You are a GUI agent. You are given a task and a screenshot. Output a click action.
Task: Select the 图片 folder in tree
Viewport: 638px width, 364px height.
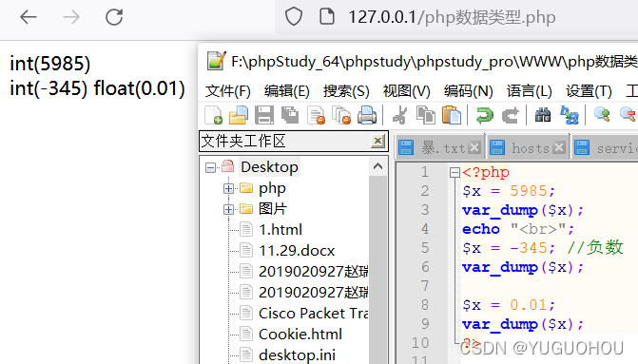[273, 209]
